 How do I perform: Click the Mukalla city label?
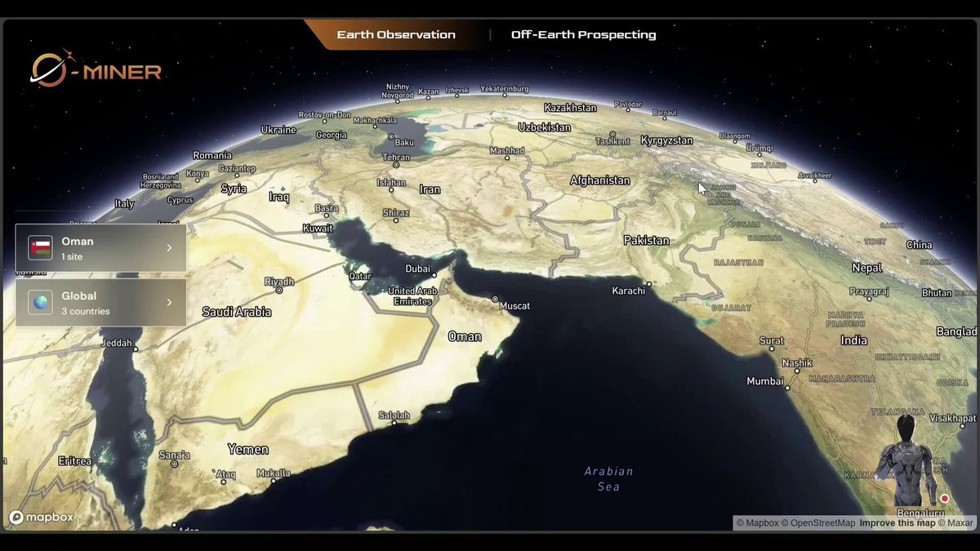(x=274, y=473)
